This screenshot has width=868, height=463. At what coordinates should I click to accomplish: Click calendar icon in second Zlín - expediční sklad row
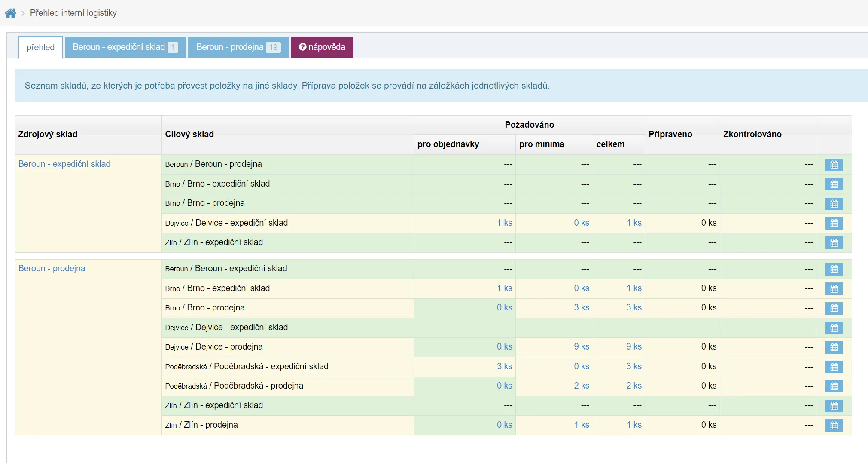834,406
